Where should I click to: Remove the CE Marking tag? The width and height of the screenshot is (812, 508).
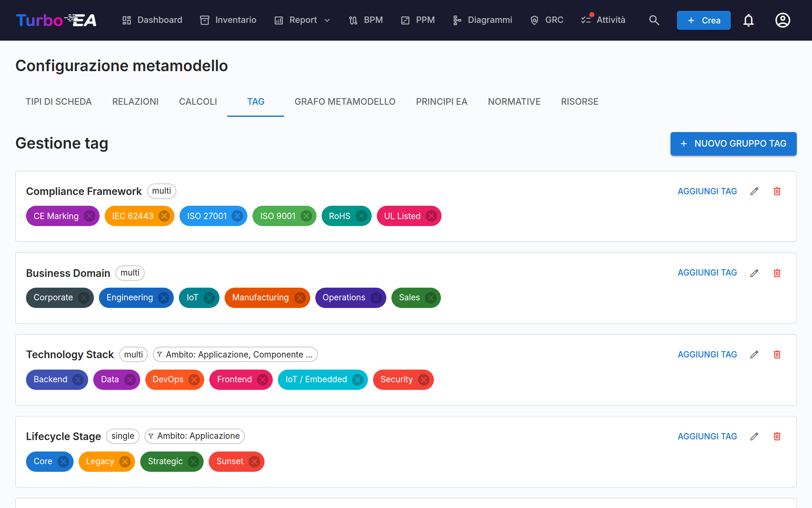(x=89, y=216)
